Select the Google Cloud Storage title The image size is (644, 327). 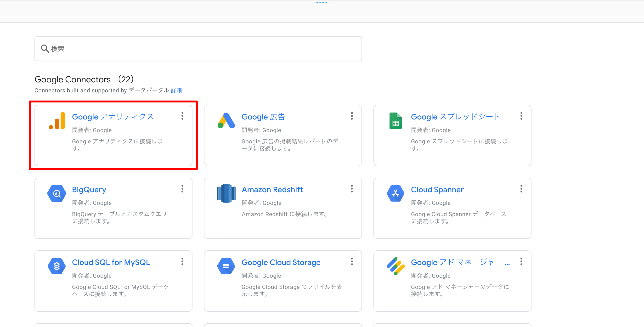281,262
